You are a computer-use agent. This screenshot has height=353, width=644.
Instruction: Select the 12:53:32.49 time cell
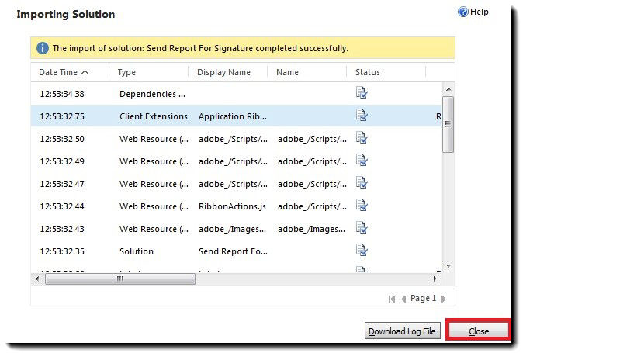click(62, 161)
